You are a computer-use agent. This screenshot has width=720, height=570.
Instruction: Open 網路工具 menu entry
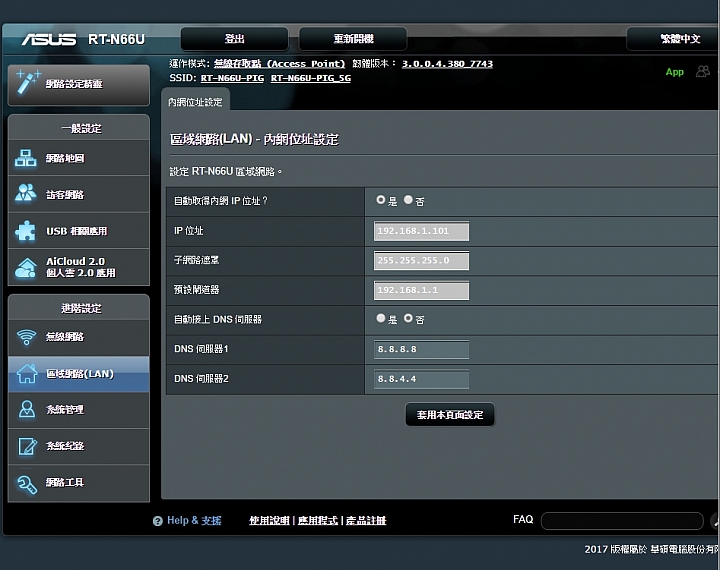79,483
